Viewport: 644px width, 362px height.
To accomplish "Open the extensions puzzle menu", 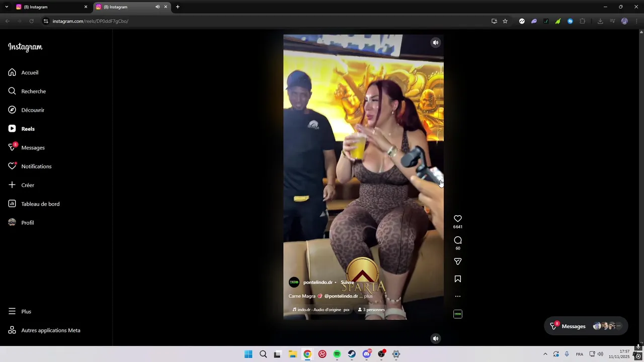I will [583, 21].
